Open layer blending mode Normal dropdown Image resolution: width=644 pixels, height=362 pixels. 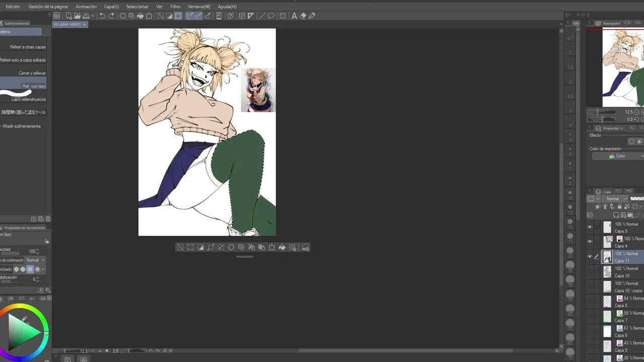(615, 199)
